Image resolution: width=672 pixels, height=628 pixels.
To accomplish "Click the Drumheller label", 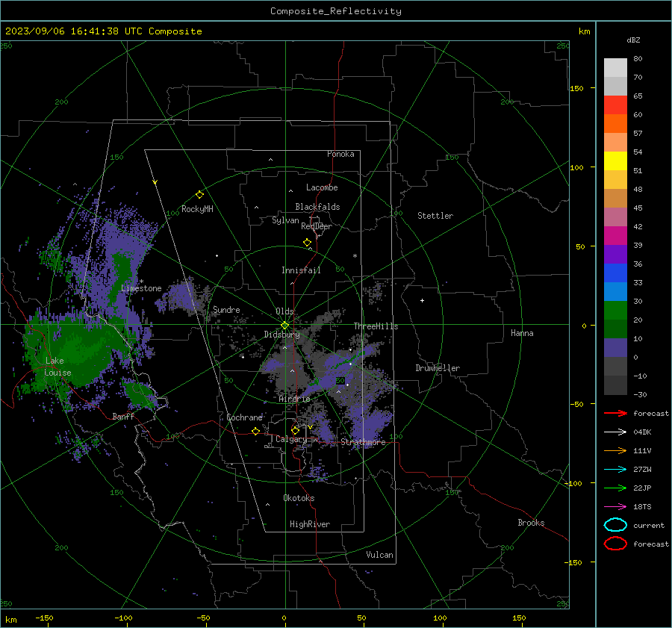I will [438, 368].
